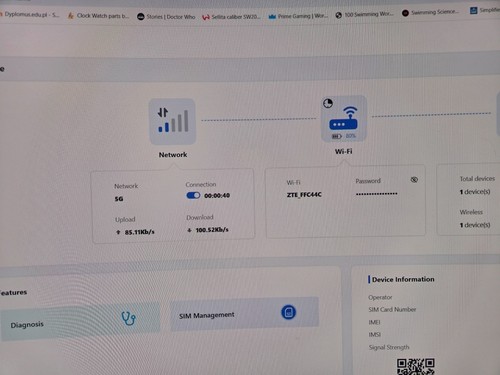Click the Wi-Fi name ZTE_FFC44C
The width and height of the screenshot is (500, 375).
(304, 195)
